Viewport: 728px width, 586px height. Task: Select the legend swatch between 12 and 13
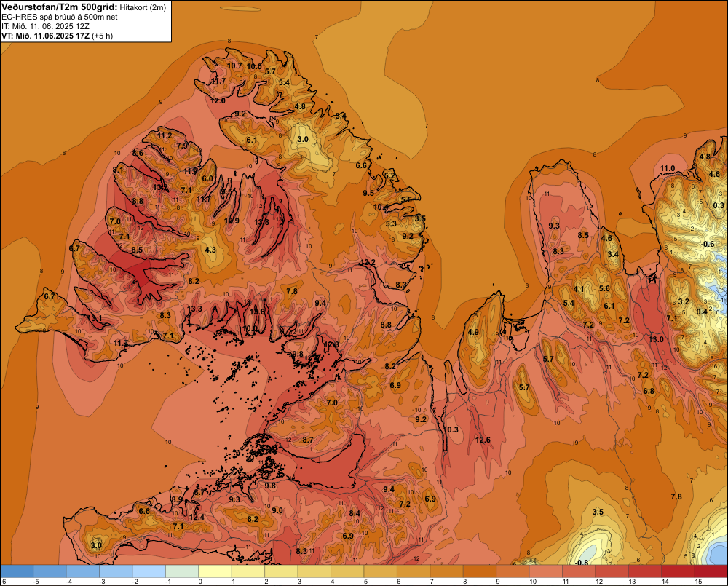coord(612,571)
